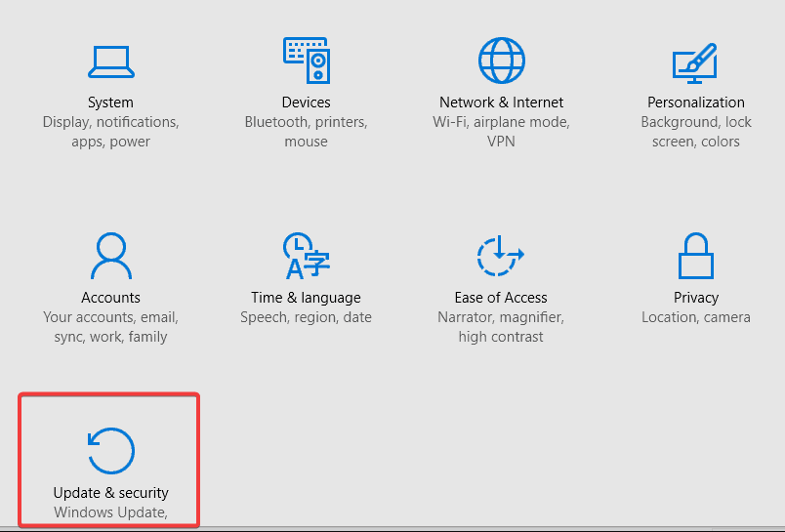This screenshot has height=532, width=785.
Task: Open the Personalization monitor and brush icon
Action: (x=695, y=62)
